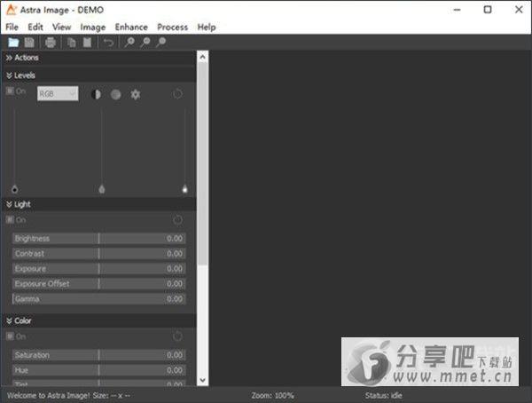Click the panel scrollbar up arrow
Screen dimensions: 532x403
pos(202,57)
